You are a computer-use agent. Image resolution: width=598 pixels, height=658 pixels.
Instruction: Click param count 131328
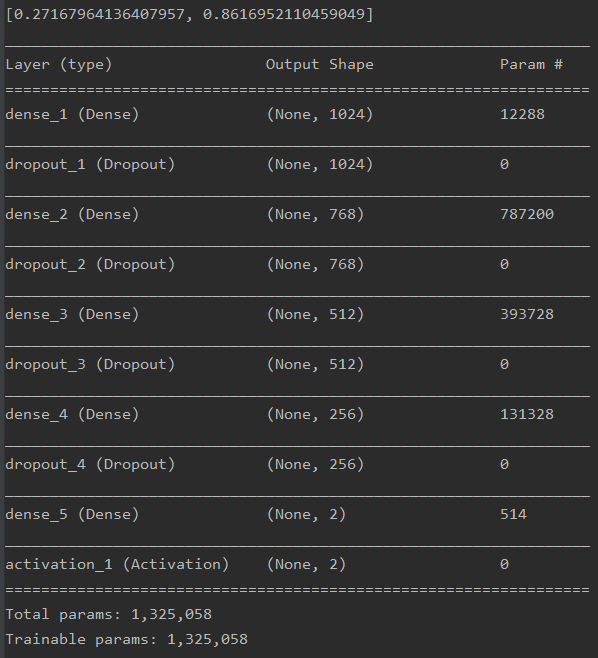click(527, 415)
